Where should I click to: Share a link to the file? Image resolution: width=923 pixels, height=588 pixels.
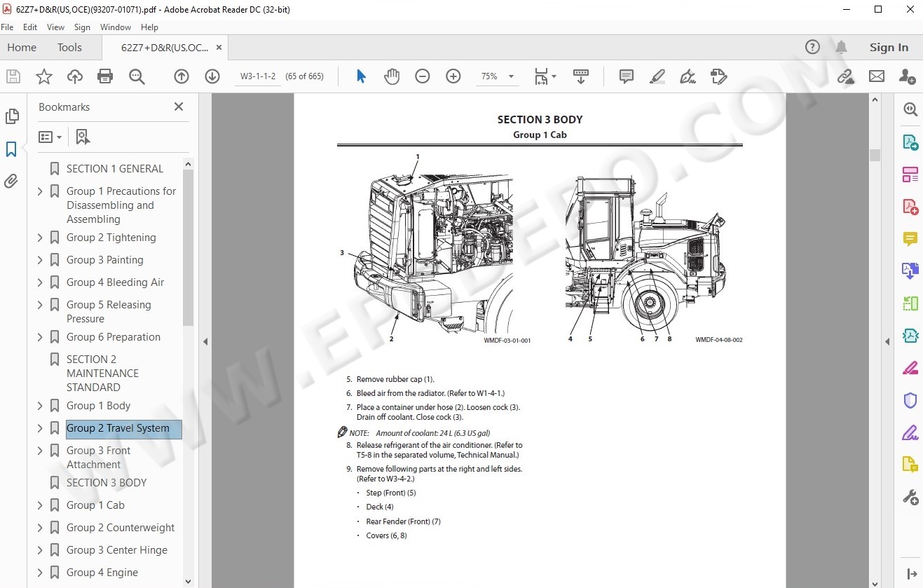846,76
